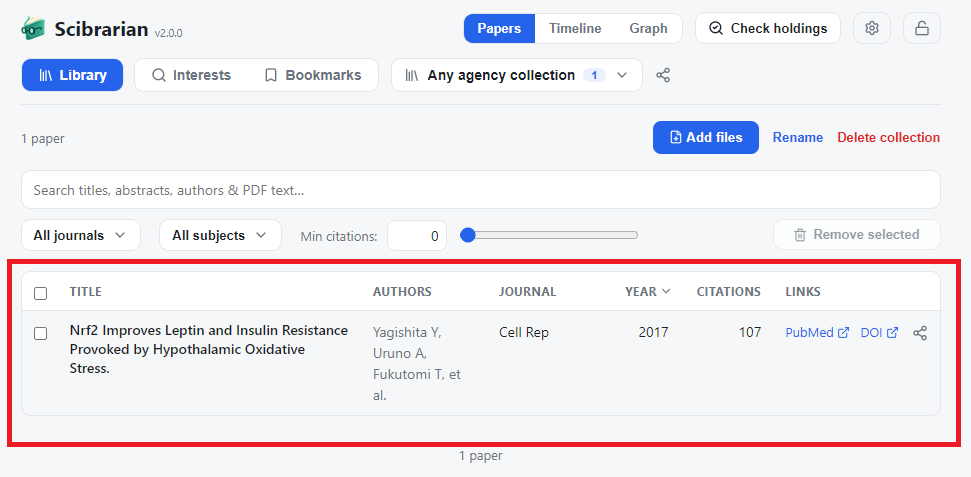Image resolution: width=971 pixels, height=477 pixels.
Task: Open the DOI link for the paper
Action: click(x=879, y=333)
